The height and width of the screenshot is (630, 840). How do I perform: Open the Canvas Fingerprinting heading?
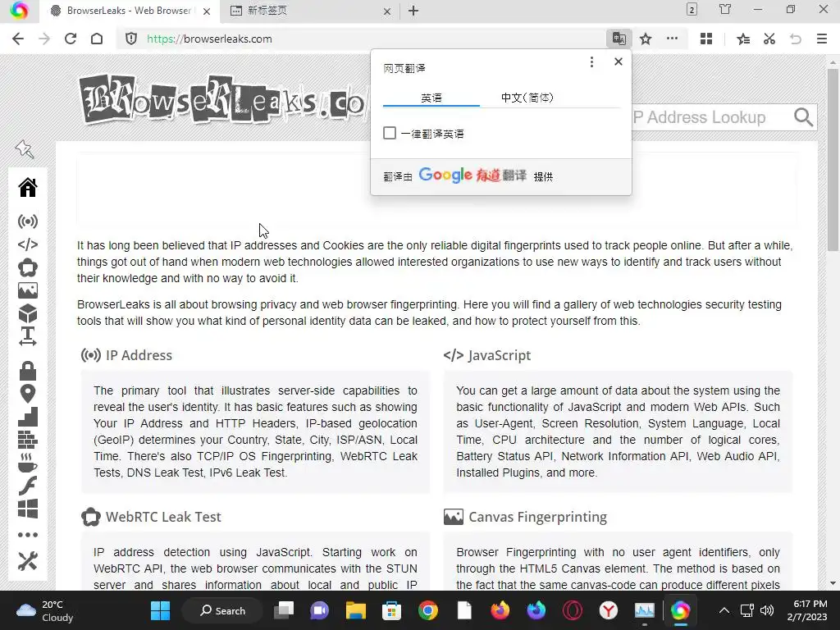coord(538,517)
